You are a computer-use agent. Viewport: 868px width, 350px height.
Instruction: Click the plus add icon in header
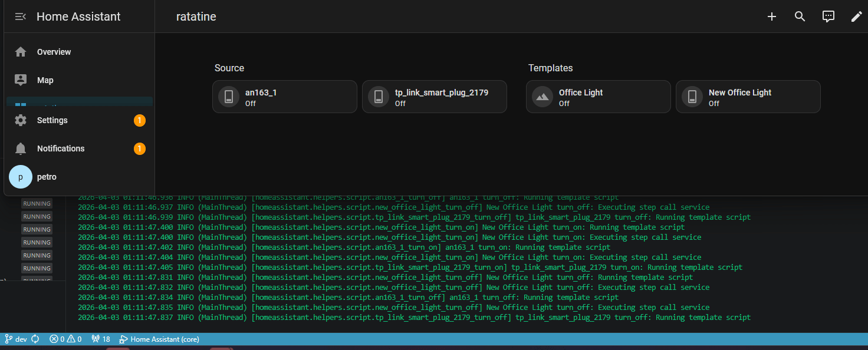[x=772, y=16]
